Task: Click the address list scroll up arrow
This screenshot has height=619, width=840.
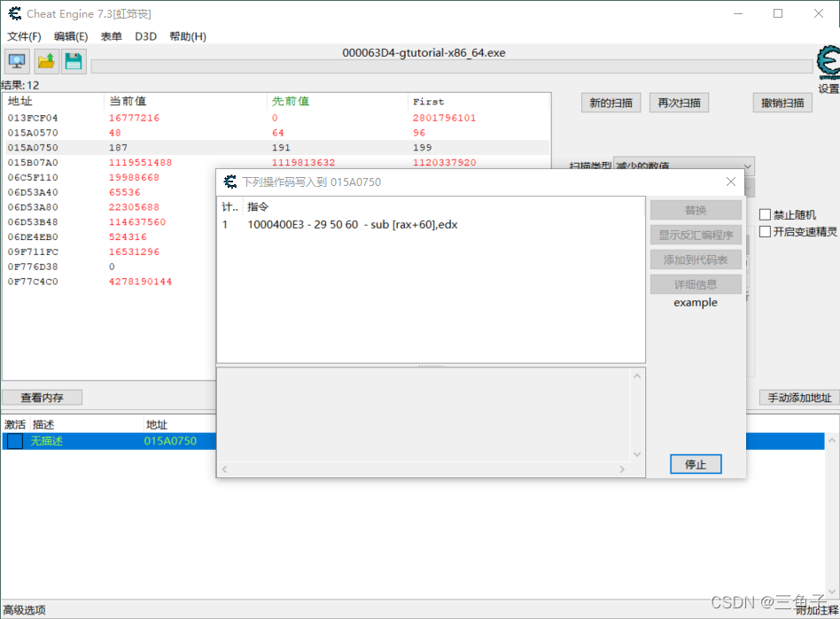Action: (x=832, y=440)
